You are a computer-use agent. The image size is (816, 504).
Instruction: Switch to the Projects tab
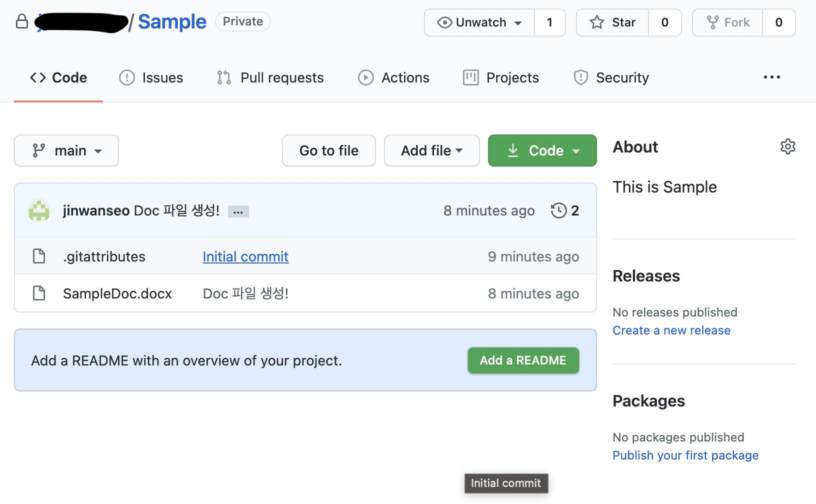click(x=501, y=77)
